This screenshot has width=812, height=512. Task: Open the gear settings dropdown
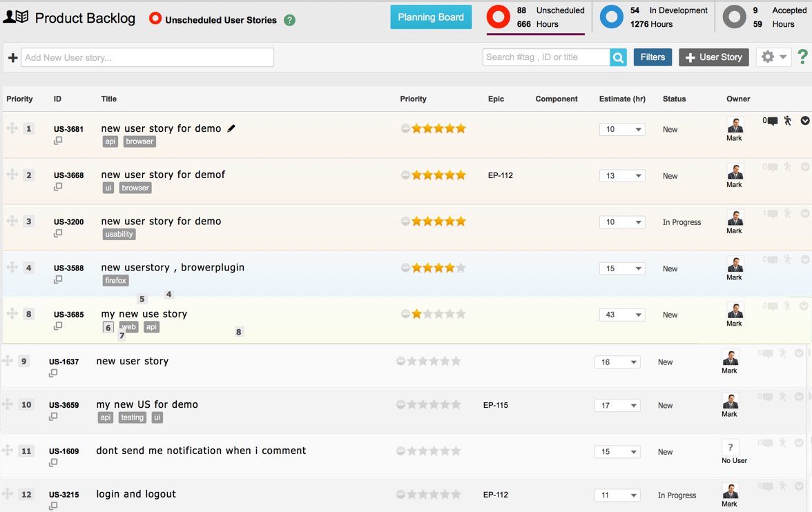point(773,57)
